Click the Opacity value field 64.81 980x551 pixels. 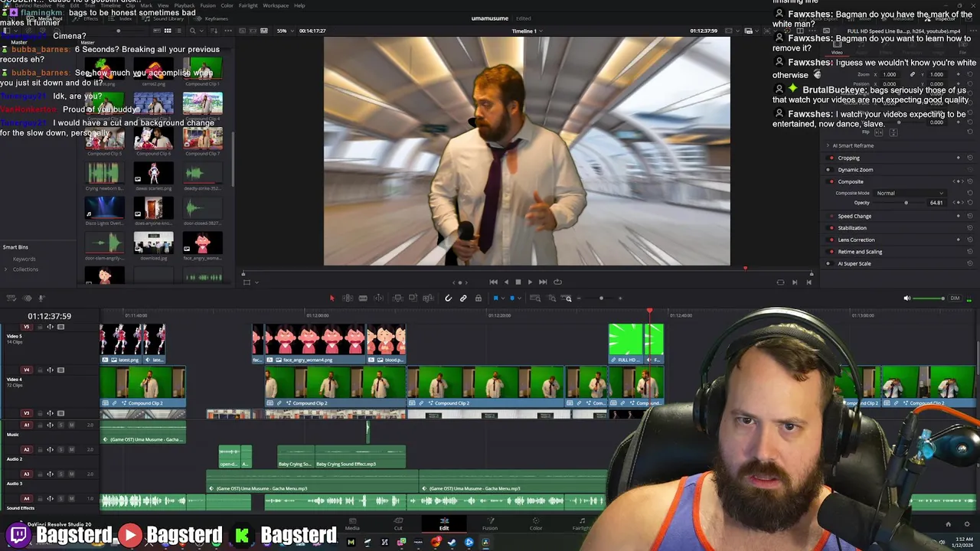point(936,203)
